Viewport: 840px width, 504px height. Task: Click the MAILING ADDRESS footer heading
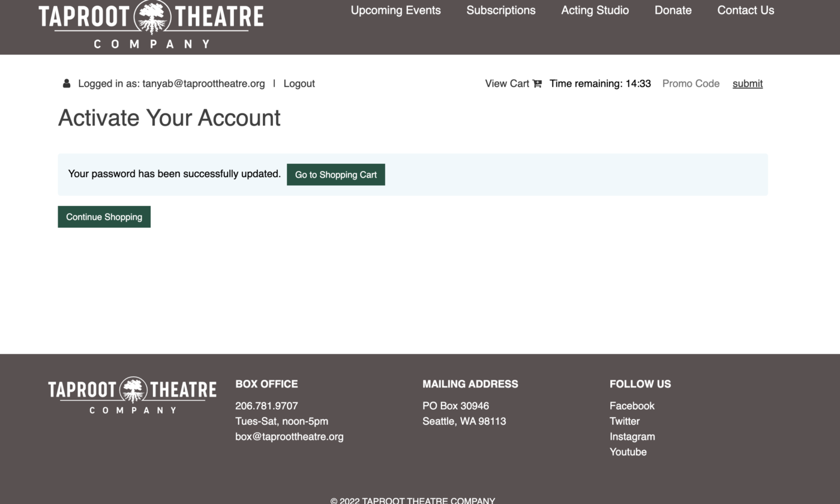coord(470,384)
